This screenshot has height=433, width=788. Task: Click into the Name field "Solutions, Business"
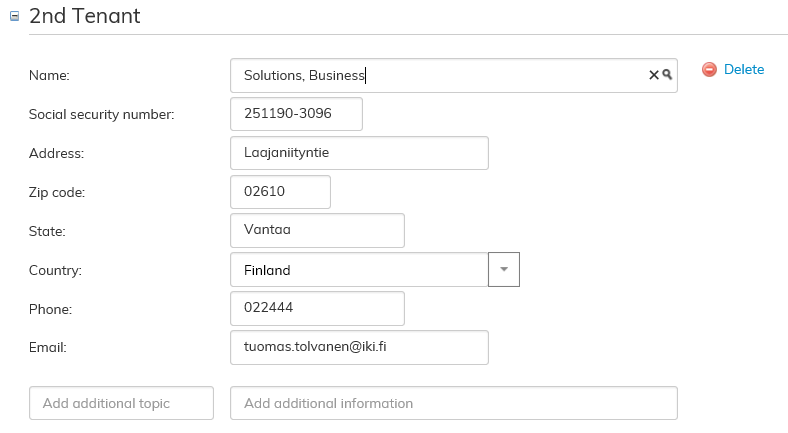coord(440,75)
